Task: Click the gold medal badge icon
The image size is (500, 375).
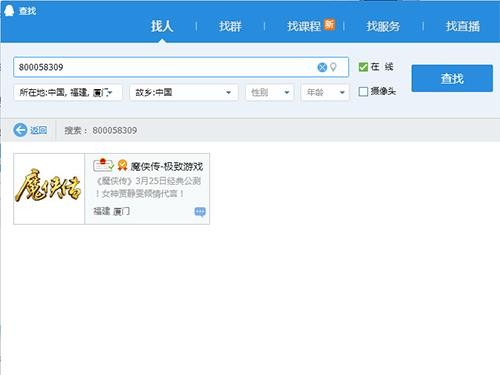Action: (x=122, y=165)
